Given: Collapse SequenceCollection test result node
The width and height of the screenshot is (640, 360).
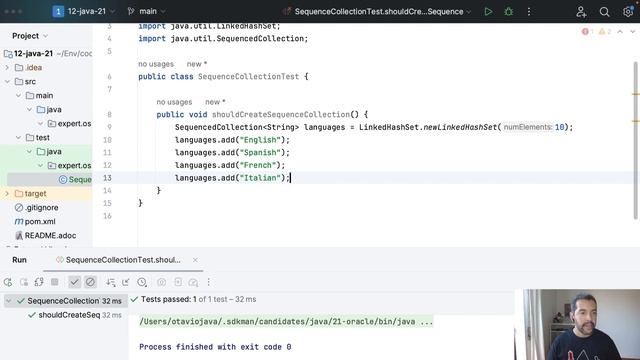Looking at the screenshot, I should point(9,301).
